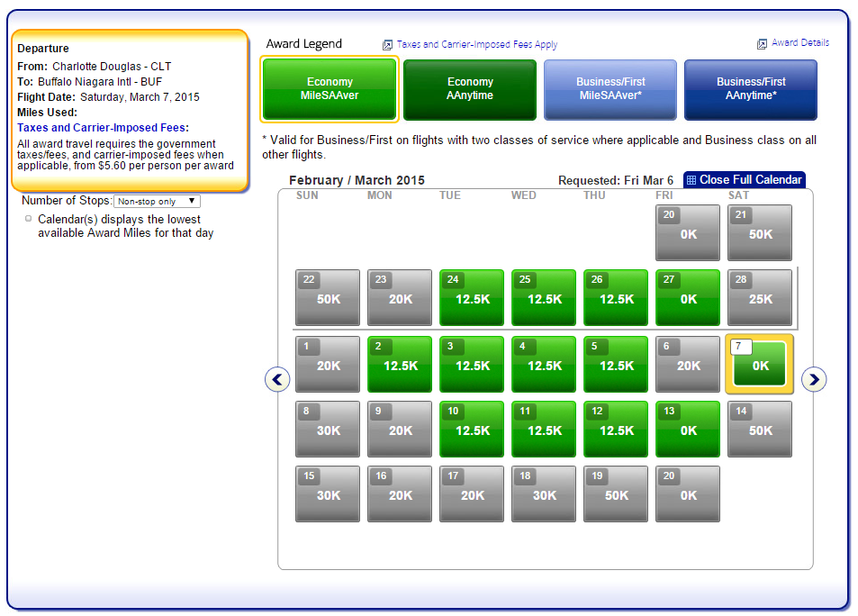The image size is (858, 616).
Task: Pick March 17 showing 20K
Action: 472,494
